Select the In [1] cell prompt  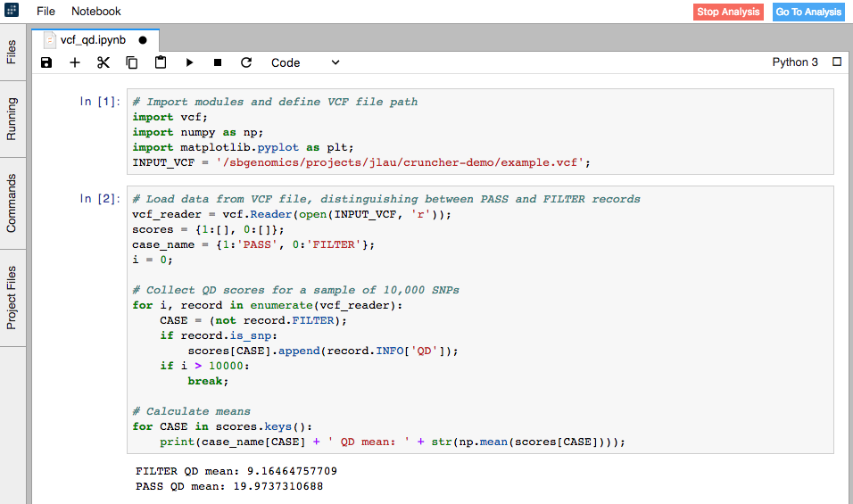100,101
